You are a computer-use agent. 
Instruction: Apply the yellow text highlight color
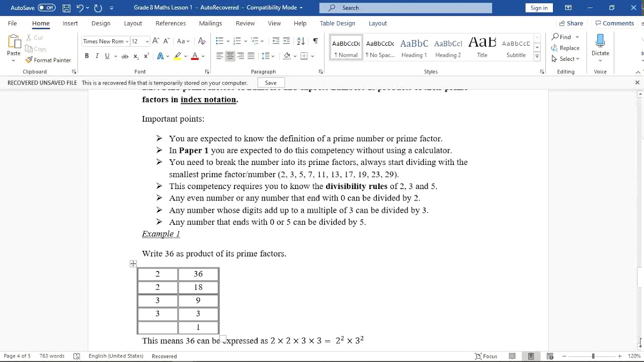177,56
